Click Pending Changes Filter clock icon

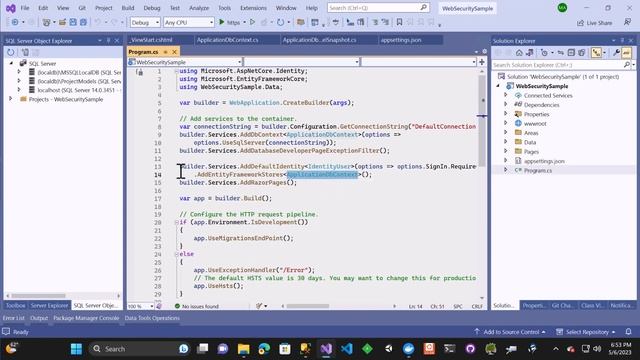tap(544, 53)
